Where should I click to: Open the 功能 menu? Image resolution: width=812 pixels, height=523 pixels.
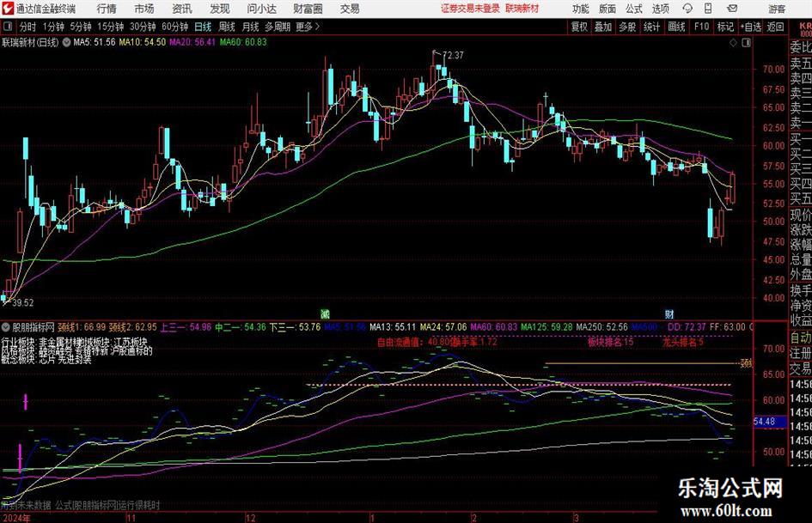tap(581, 9)
